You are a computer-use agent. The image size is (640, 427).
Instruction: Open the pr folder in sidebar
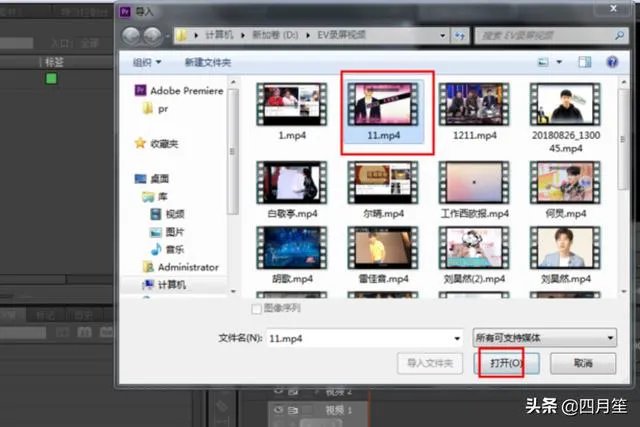155,109
